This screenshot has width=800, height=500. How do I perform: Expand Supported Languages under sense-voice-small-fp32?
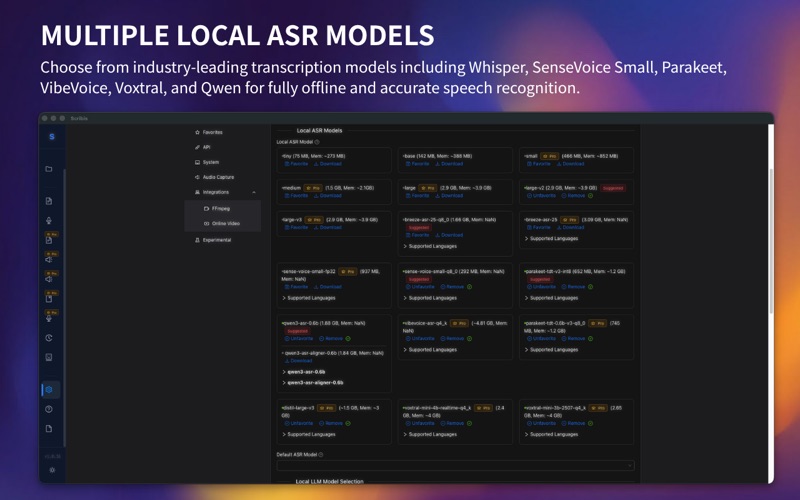coord(308,298)
